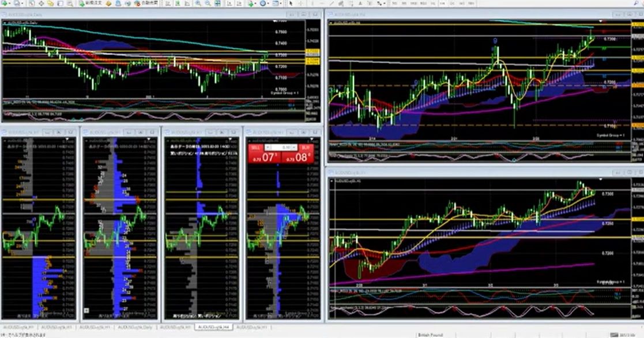The width and height of the screenshot is (644, 338).
Task: Open the Profiles toolbar icon
Action: point(18,3)
